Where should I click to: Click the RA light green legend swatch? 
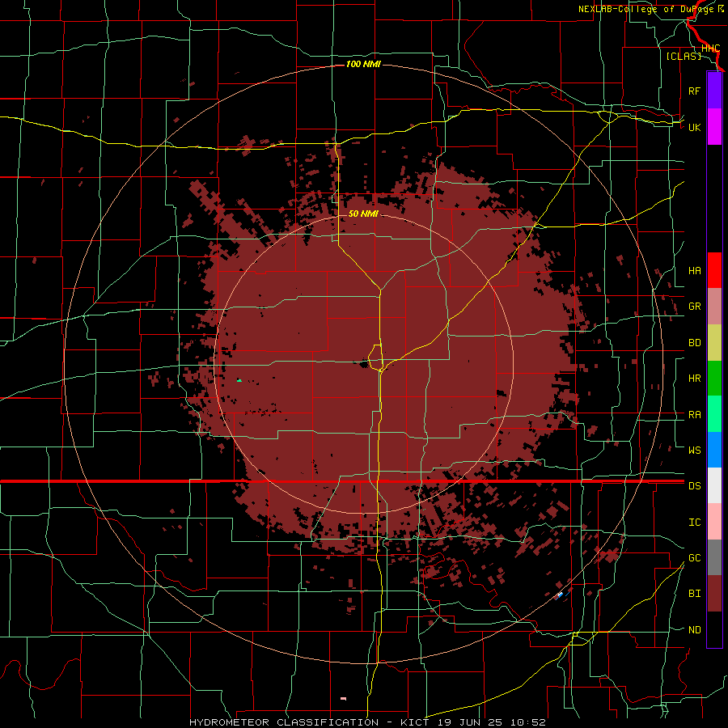coord(714,414)
